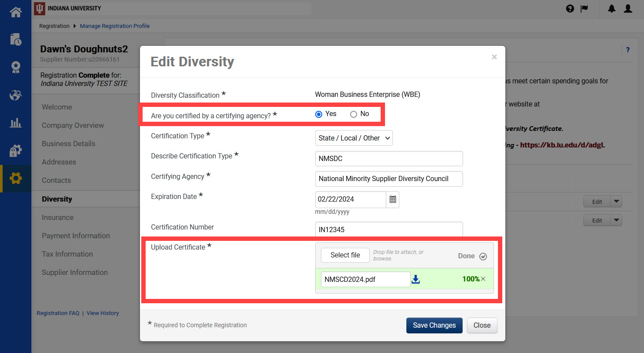Open Registration FAQ link

58,313
